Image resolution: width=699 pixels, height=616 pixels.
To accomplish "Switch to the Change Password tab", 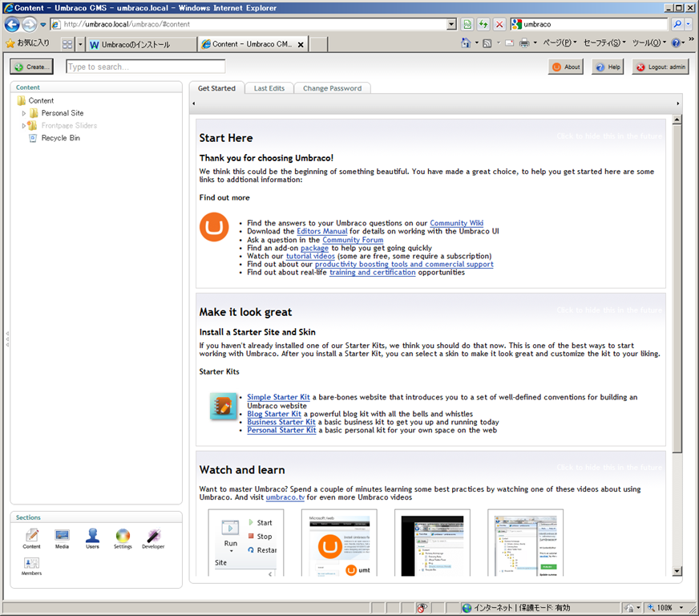I will coord(332,88).
